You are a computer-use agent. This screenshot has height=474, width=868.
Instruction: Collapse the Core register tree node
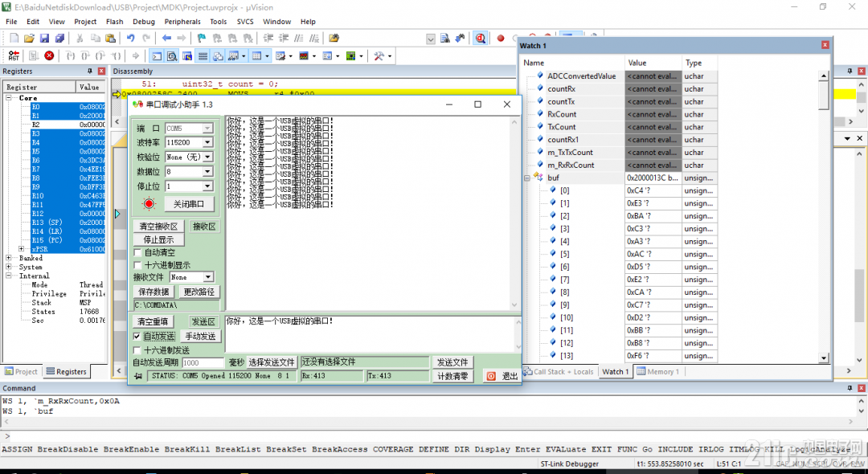[9, 98]
